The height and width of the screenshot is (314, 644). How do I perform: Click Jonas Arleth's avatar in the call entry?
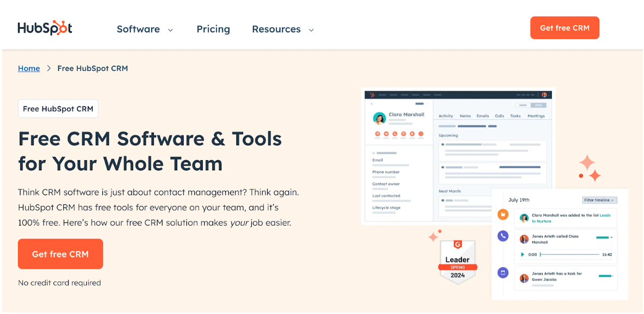(524, 239)
